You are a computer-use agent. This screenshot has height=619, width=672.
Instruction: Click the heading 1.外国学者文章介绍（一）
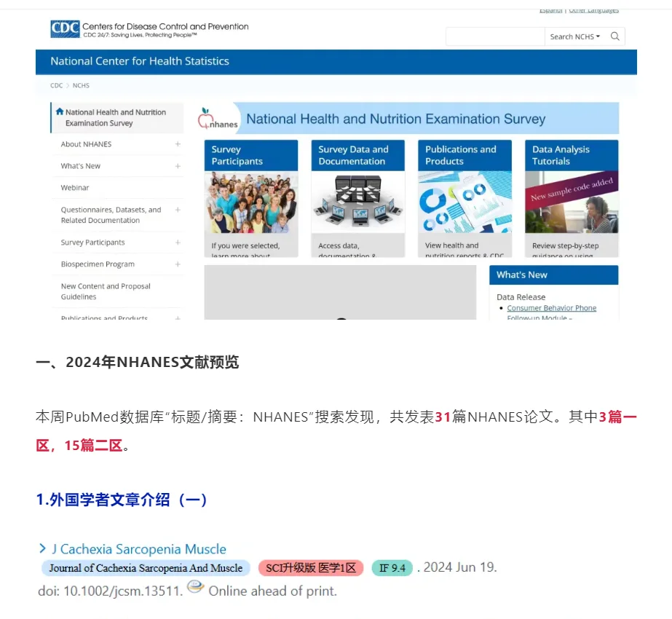coord(122,500)
